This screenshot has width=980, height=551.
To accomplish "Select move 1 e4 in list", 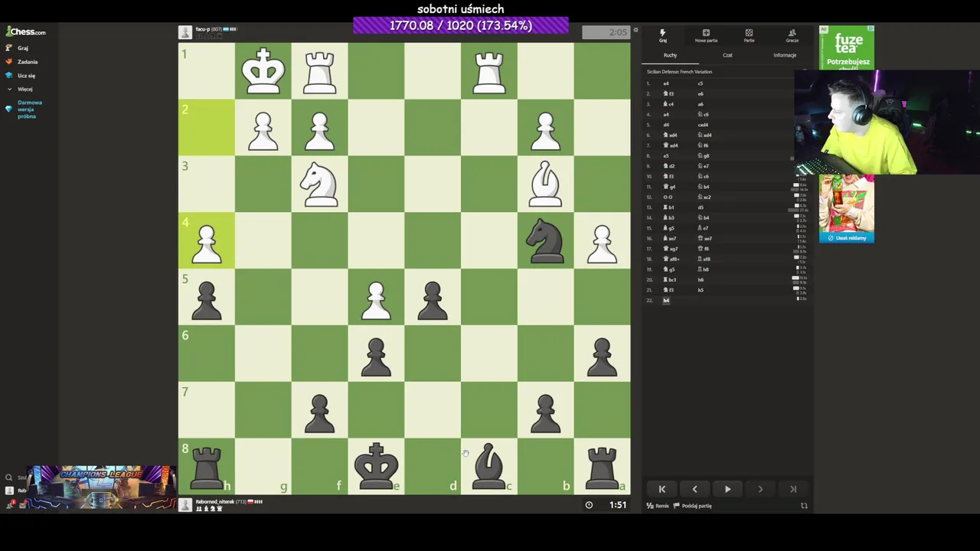I will click(x=666, y=83).
